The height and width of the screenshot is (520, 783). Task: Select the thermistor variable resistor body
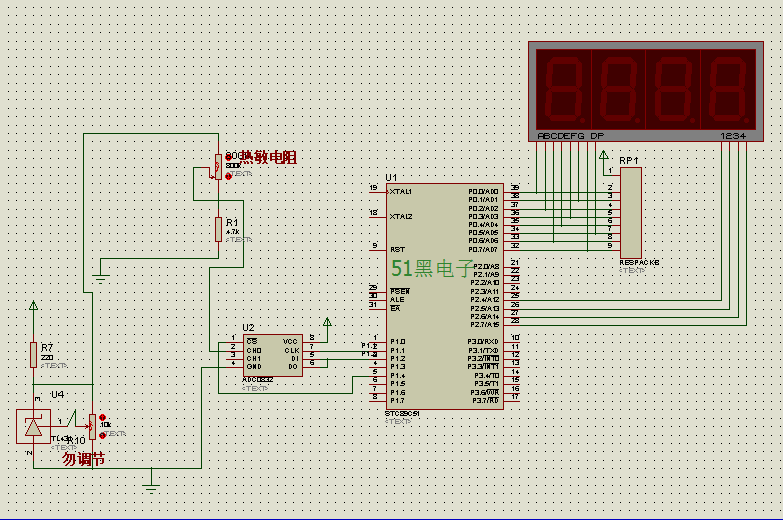(218, 166)
